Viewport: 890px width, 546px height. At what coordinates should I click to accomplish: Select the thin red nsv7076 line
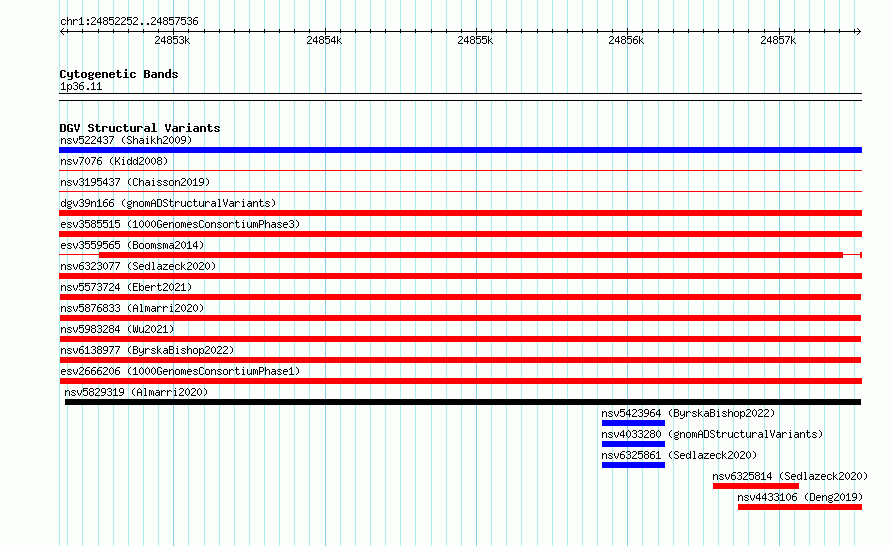[x=460, y=170]
